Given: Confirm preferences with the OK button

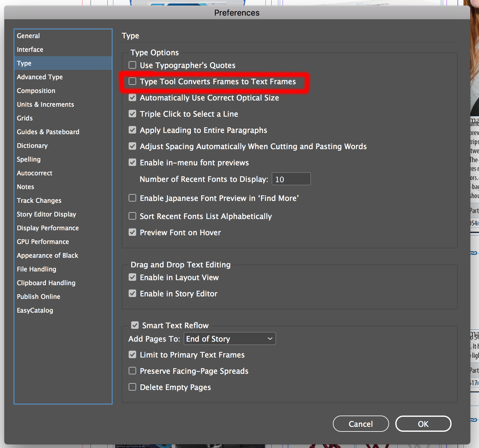Looking at the screenshot, I should (423, 424).
